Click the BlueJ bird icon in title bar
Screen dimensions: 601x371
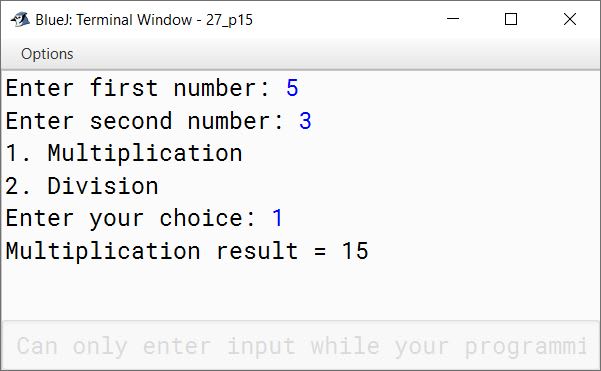click(x=20, y=19)
